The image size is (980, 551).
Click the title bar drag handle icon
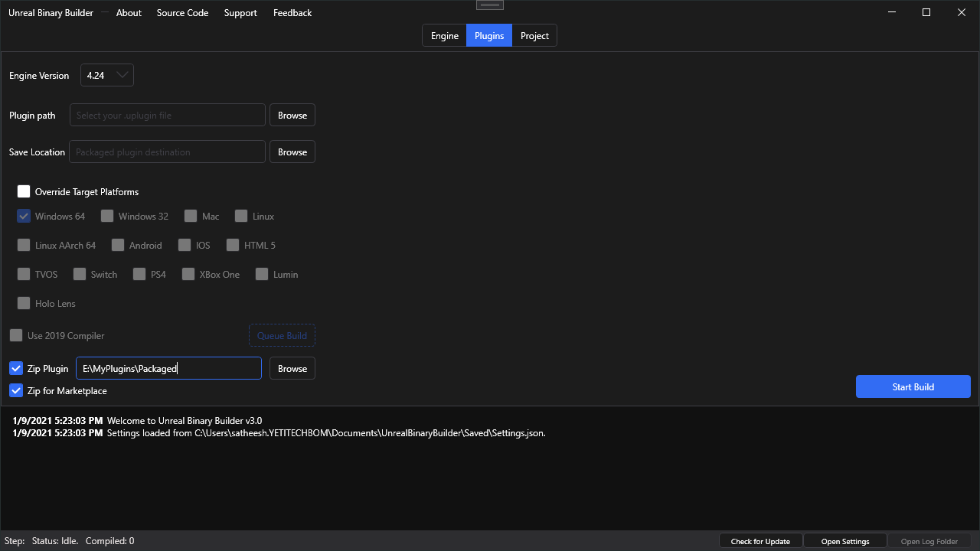coord(490,5)
